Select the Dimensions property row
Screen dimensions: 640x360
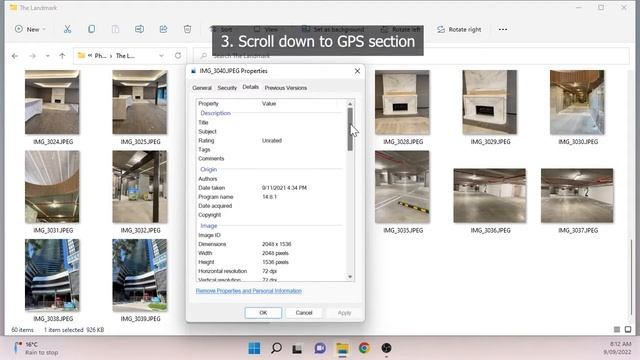(271, 244)
